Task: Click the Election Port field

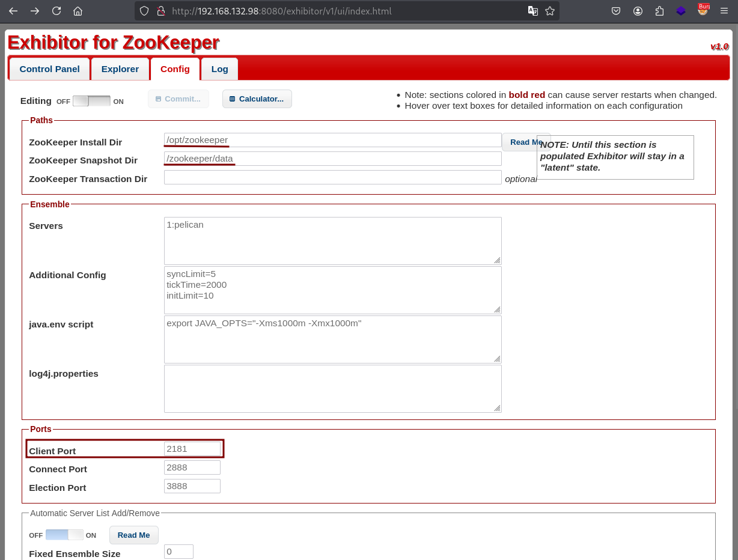Action: [x=192, y=486]
